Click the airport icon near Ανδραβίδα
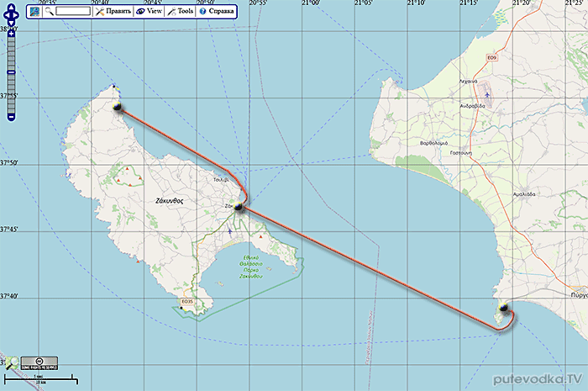Screen dimensions: 588x391 pos(487,94)
